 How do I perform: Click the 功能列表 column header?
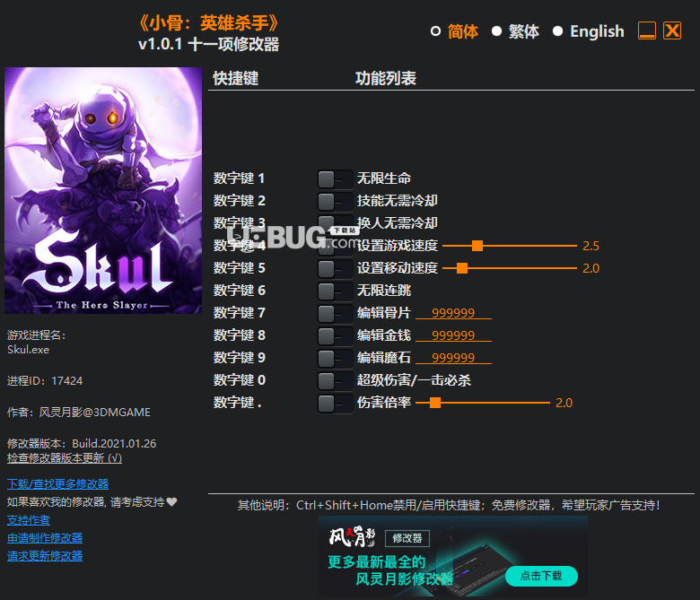386,79
